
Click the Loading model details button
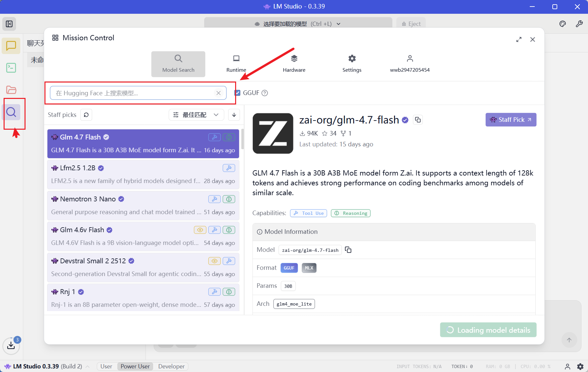(x=488, y=330)
